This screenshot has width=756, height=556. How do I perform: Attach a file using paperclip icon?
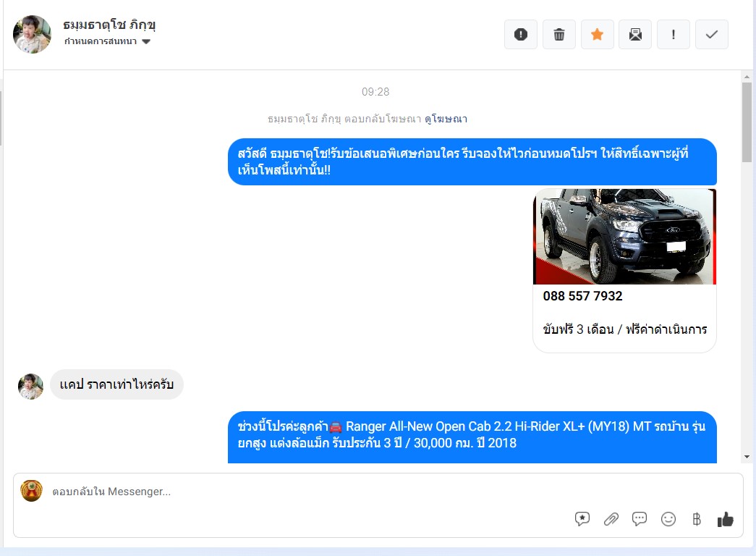[611, 519]
